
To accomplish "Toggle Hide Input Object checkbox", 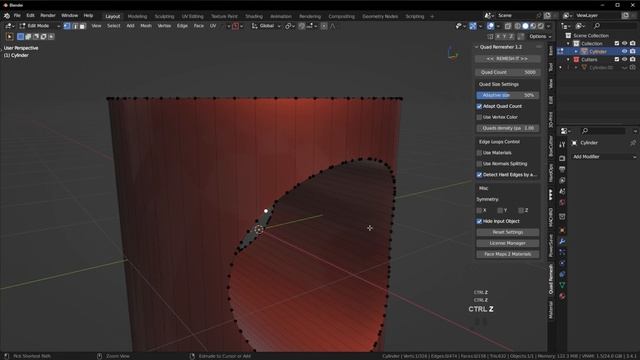I will coord(479,222).
